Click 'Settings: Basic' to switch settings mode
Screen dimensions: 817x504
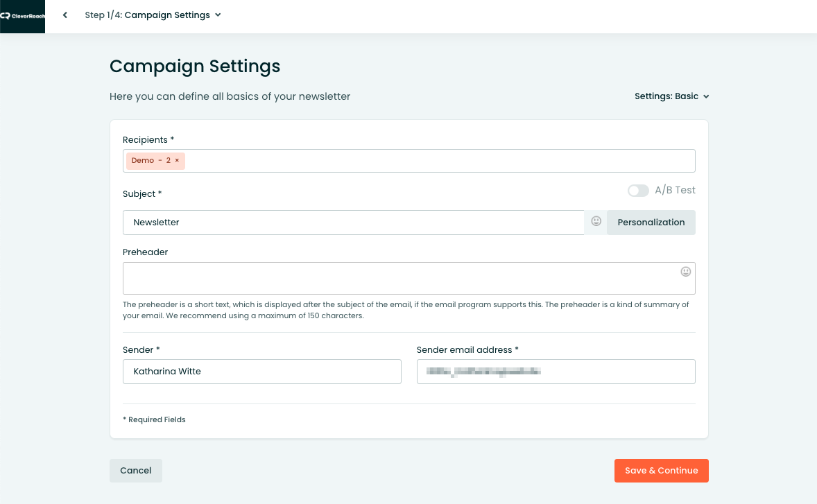(667, 96)
